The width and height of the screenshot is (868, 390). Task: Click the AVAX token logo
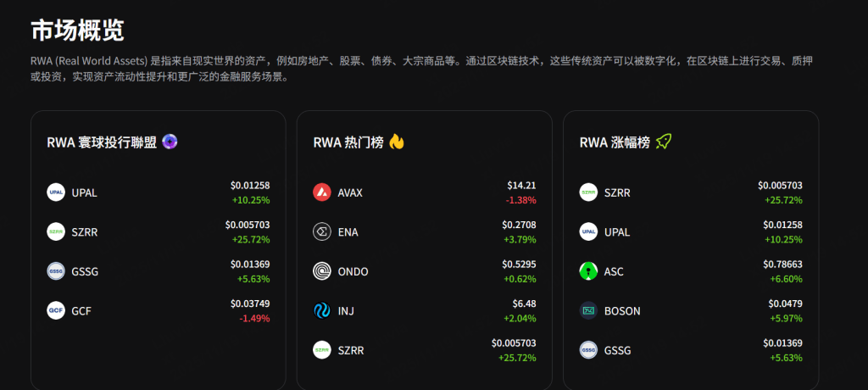click(x=322, y=192)
